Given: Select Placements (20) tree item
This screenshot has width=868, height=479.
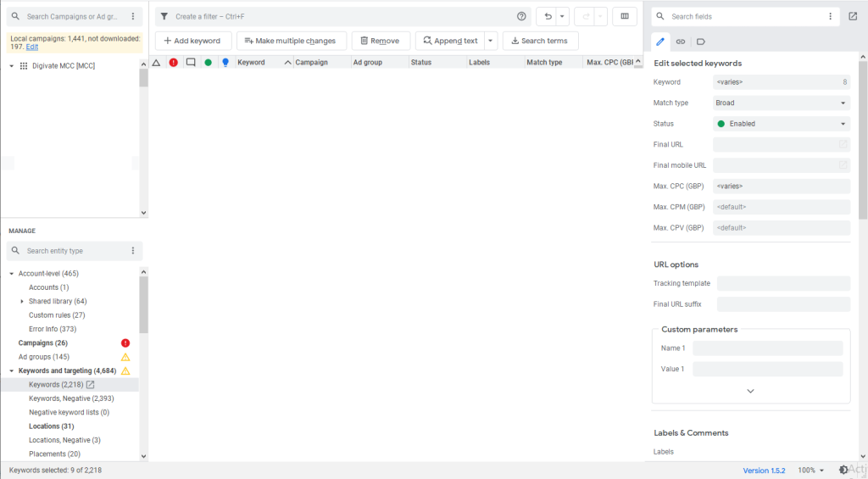Looking at the screenshot, I should pos(55,454).
